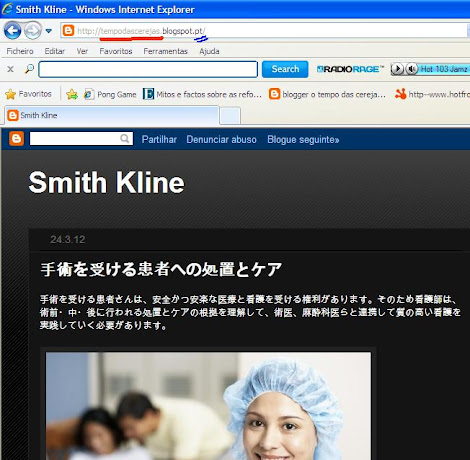470x460 pixels.
Task: Click the blue Search button
Action: point(285,69)
